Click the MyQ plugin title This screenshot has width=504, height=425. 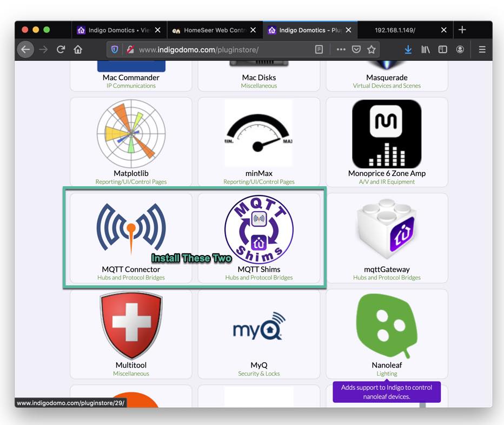(x=258, y=365)
